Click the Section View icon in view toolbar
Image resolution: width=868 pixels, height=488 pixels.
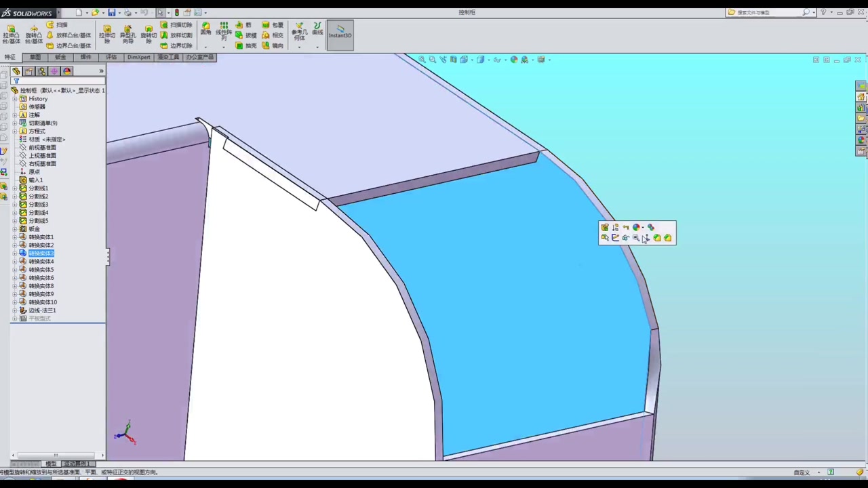pos(454,60)
